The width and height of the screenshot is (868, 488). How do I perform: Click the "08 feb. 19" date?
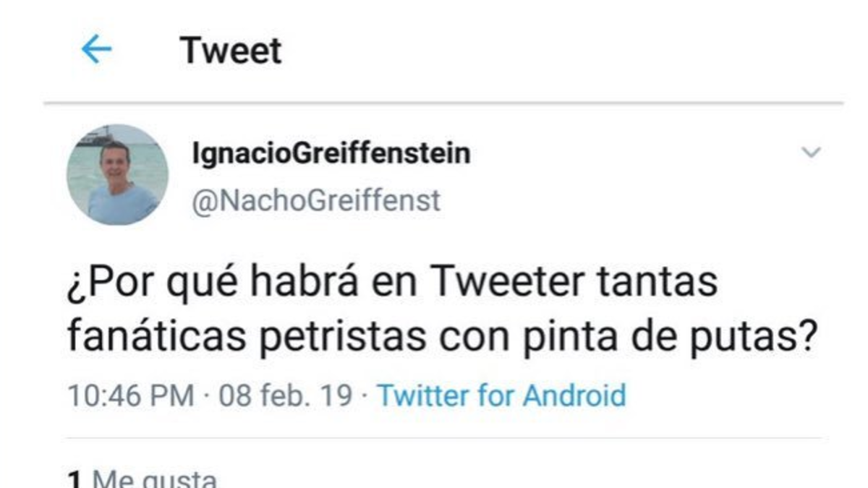(286, 395)
